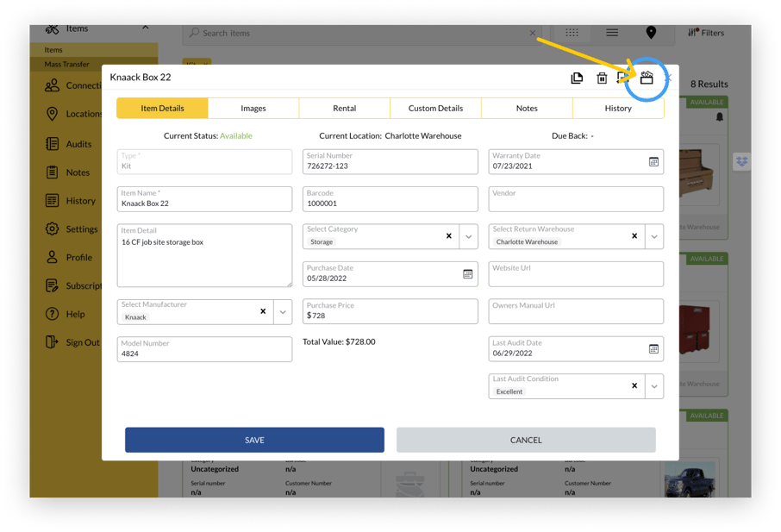Expand the Last Audit Condition dropdown

[x=654, y=386]
